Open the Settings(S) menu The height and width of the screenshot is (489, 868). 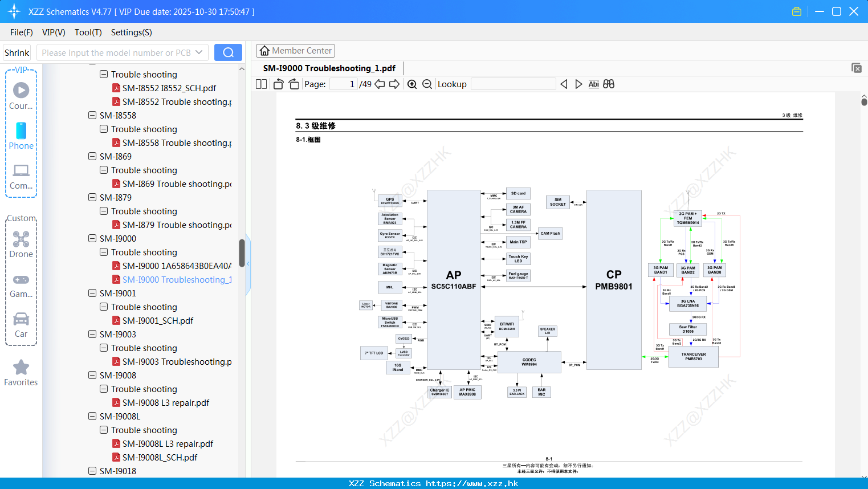pyautogui.click(x=132, y=32)
